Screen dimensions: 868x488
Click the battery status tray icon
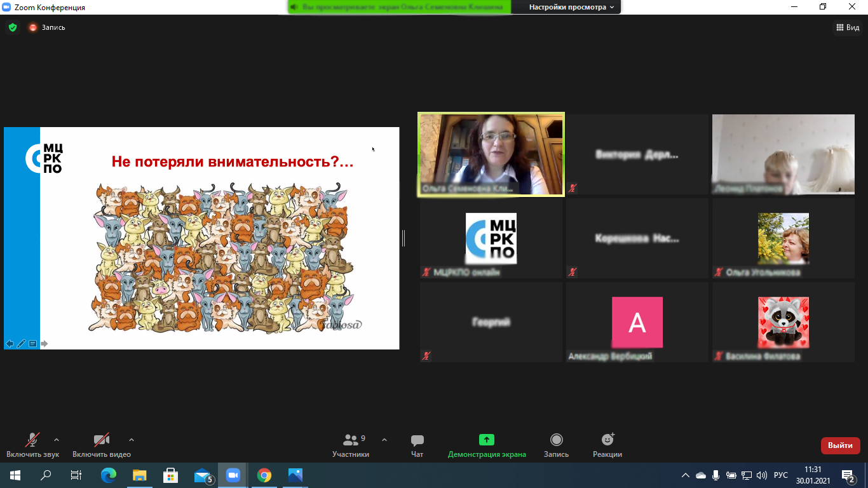[x=731, y=475]
